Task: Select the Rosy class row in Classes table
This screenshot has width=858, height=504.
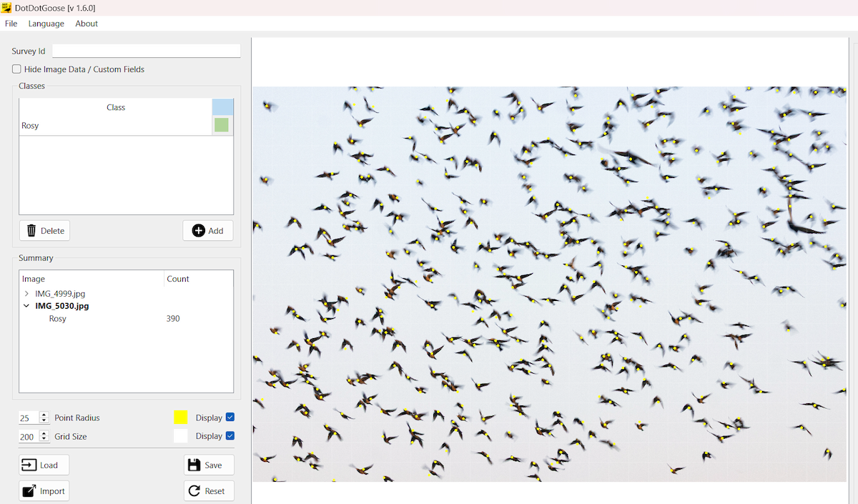Action: pos(114,126)
